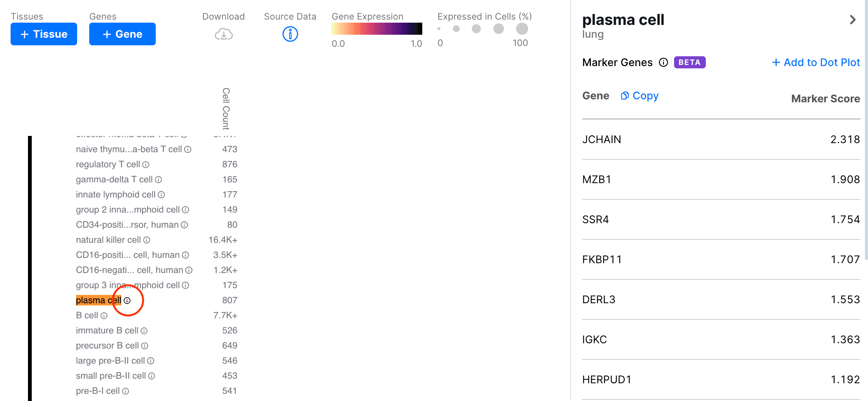Open info for innate lymphoid cell
This screenshot has width=868, height=401.
(161, 195)
